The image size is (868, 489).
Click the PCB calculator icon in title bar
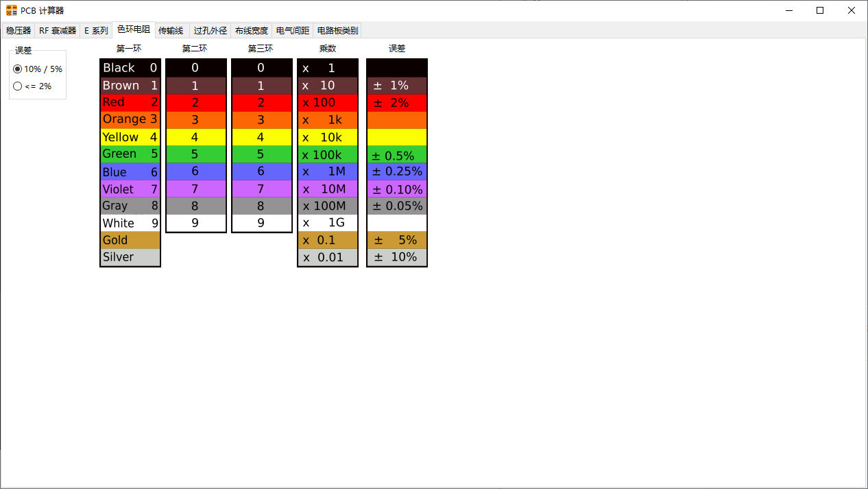click(x=12, y=10)
